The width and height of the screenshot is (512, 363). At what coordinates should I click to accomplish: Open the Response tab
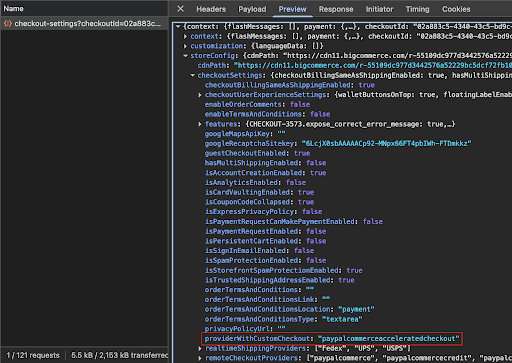pyautogui.click(x=336, y=9)
